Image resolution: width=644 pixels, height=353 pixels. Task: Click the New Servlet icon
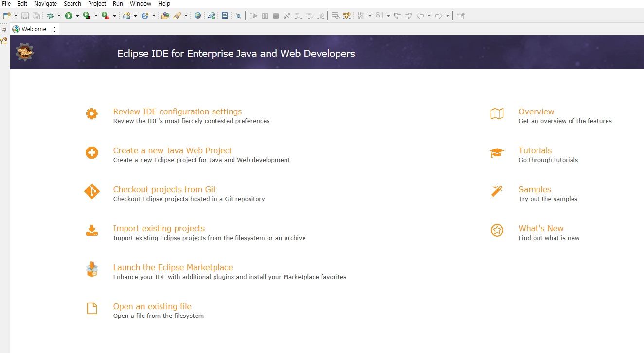pos(145,16)
